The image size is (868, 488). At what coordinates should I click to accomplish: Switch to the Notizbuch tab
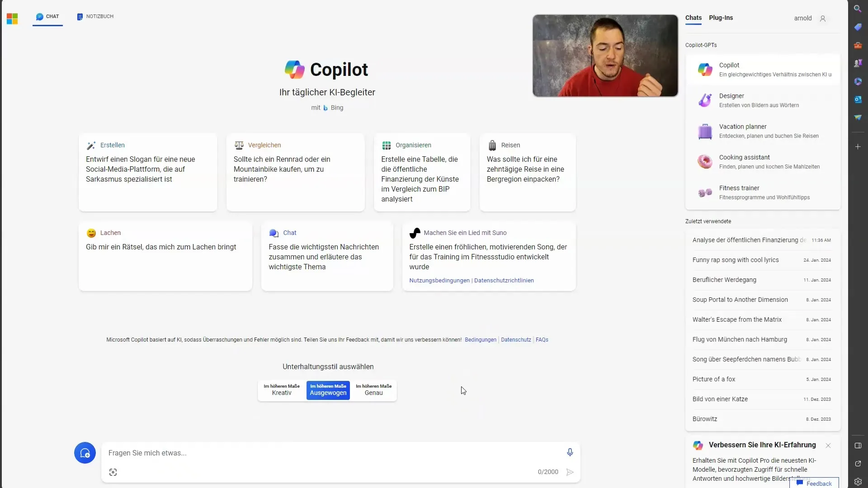pyautogui.click(x=95, y=16)
